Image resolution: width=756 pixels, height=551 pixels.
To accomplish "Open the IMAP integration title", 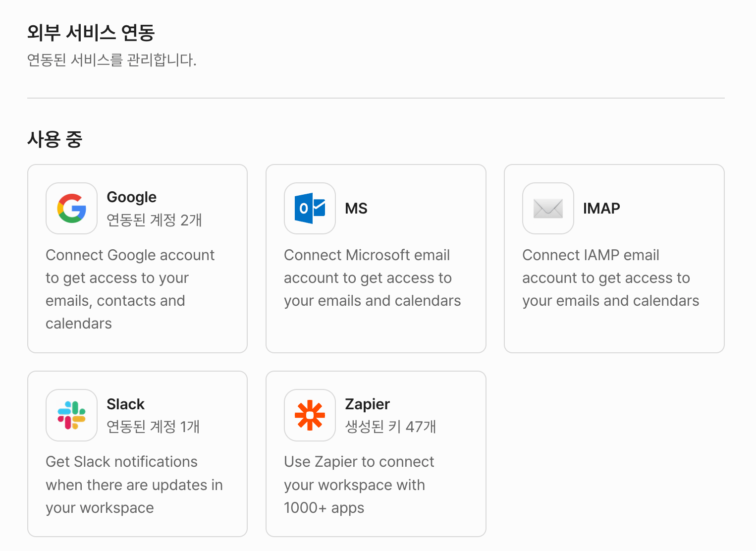I will (x=601, y=209).
